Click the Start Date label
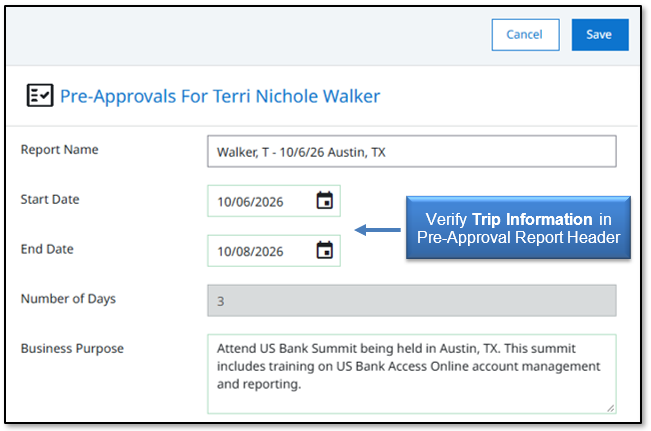 pos(50,199)
